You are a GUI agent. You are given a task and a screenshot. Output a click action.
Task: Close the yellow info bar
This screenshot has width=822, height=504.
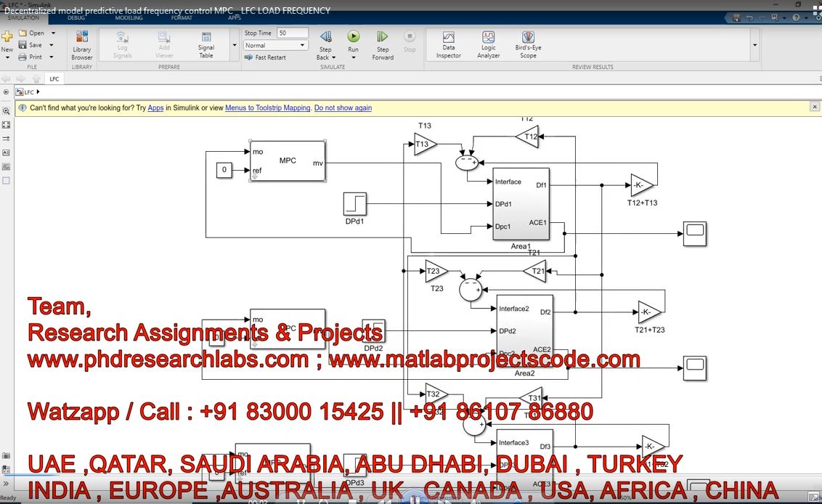coord(815,107)
